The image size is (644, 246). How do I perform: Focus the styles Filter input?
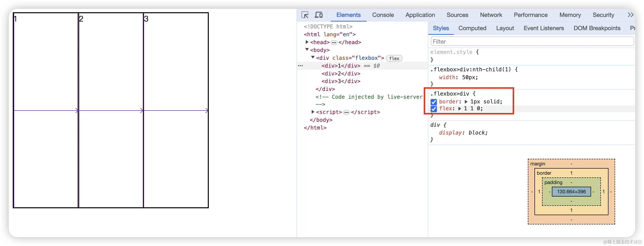pyautogui.click(x=532, y=41)
